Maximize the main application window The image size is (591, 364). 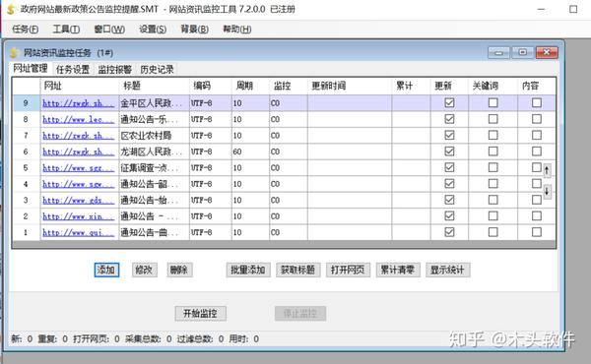pyautogui.click(x=573, y=9)
